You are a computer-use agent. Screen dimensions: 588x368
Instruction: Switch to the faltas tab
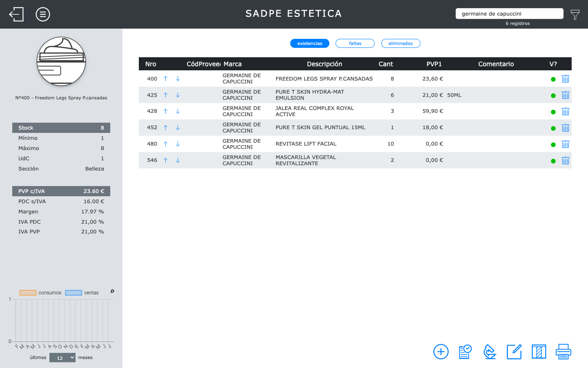pyautogui.click(x=355, y=43)
